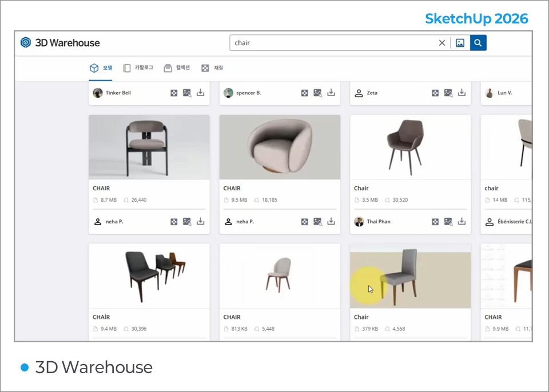Open the three-chairs CHAİR thumbnail

coord(149,276)
